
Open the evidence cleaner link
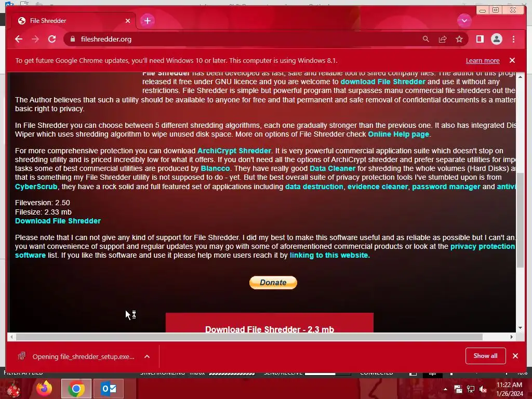378,187
